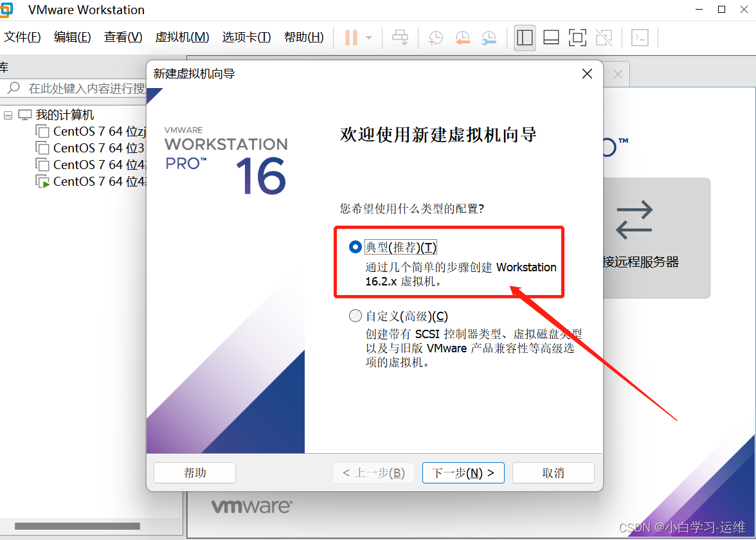The height and width of the screenshot is (540, 756).
Task: Click 下一步(N) to continue the wizard
Action: [x=464, y=473]
